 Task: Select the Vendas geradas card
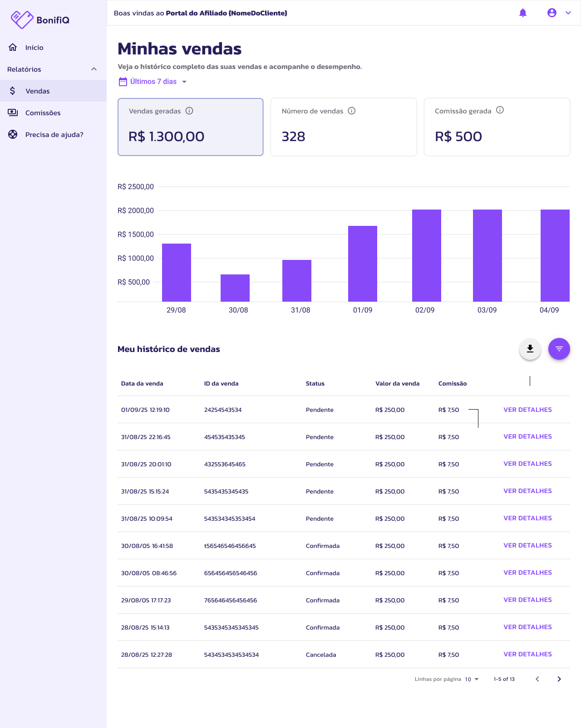click(191, 127)
